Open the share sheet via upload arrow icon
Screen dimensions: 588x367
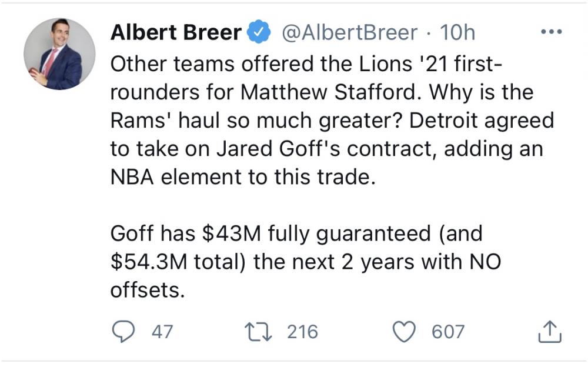tap(550, 331)
